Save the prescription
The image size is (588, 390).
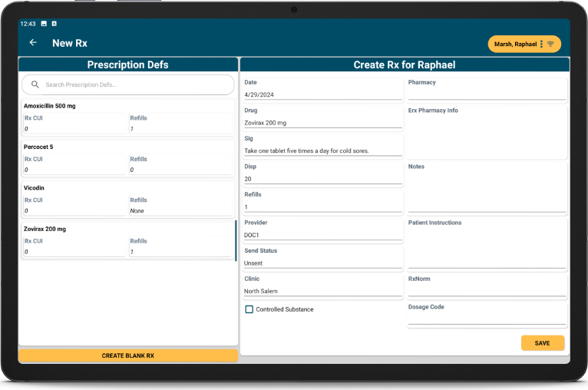(542, 343)
